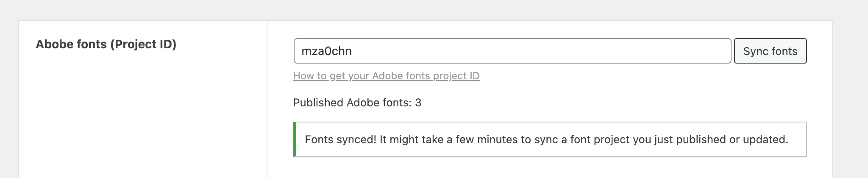Click the "Abobe fonts (Project ID)" label
Viewport: 868px width, 178px height.
tap(106, 44)
